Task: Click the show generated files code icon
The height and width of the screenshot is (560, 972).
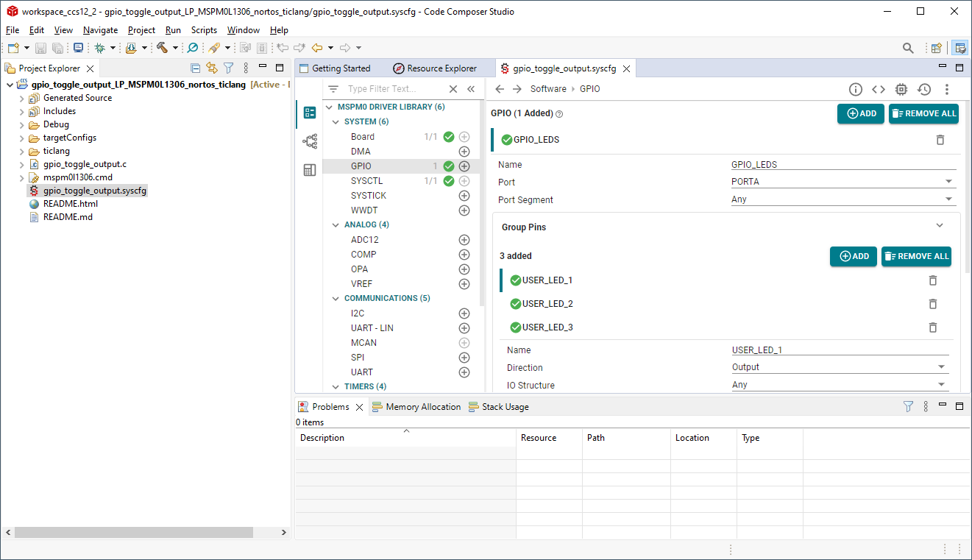Action: coord(879,89)
